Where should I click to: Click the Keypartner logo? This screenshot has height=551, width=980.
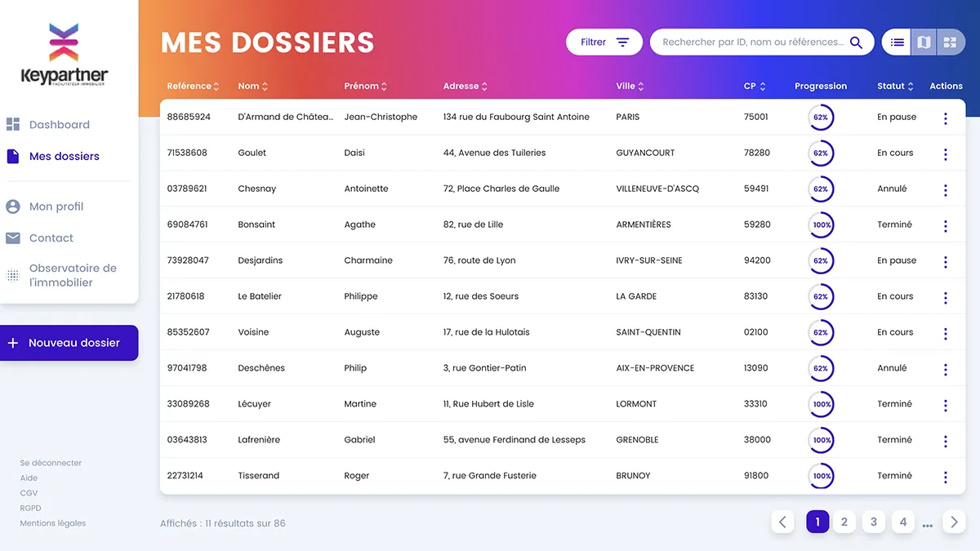coord(65,56)
